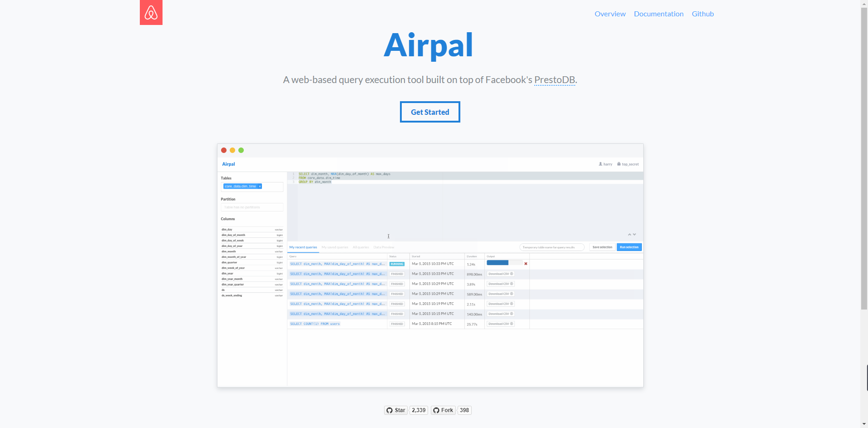Click the GitHub icon on the Fork button

[436, 410]
